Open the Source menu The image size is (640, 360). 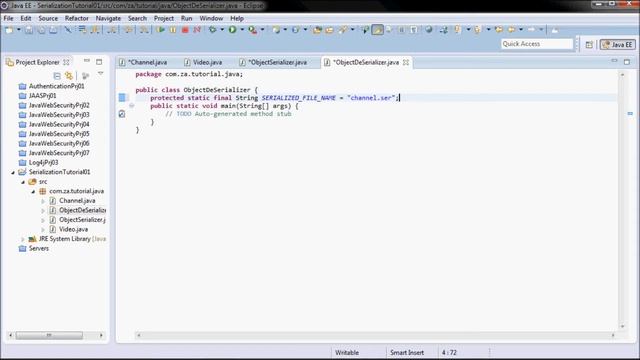pyautogui.click(x=48, y=18)
